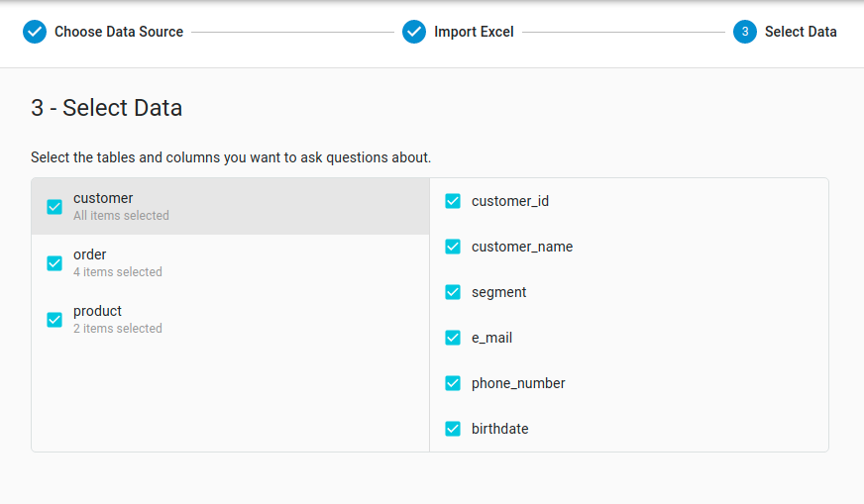Click the Import Excel step checkmark icon
This screenshot has height=504, width=864.
click(x=414, y=32)
